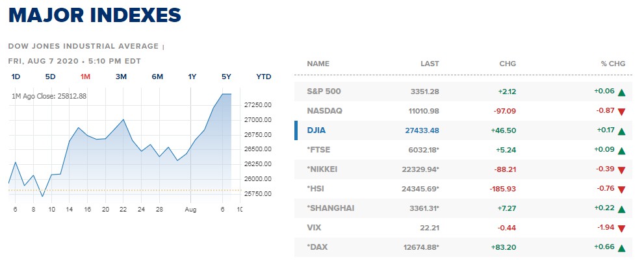This screenshot has height=268, width=644.
Task: Click the red down arrow in VIX row
Action: (621, 228)
